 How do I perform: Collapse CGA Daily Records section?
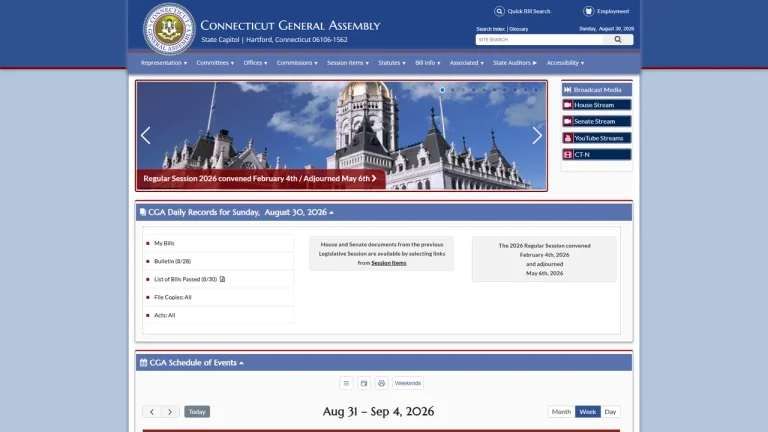pos(332,213)
